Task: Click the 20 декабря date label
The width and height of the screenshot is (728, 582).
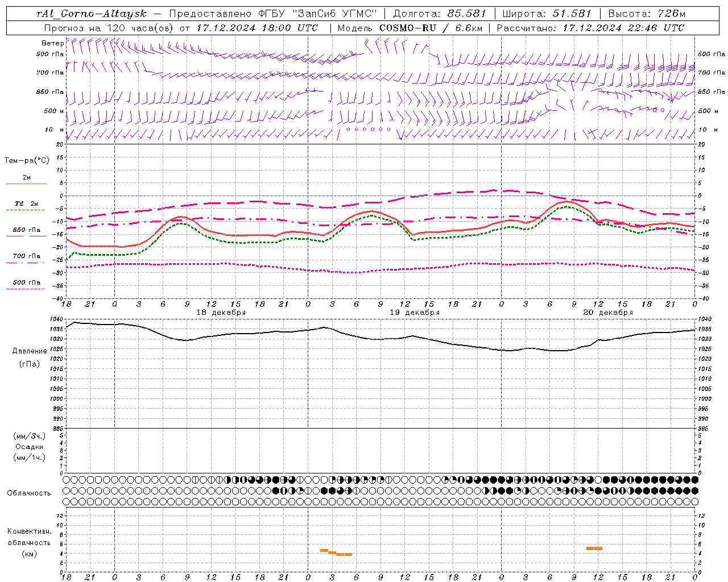Action: (608, 313)
